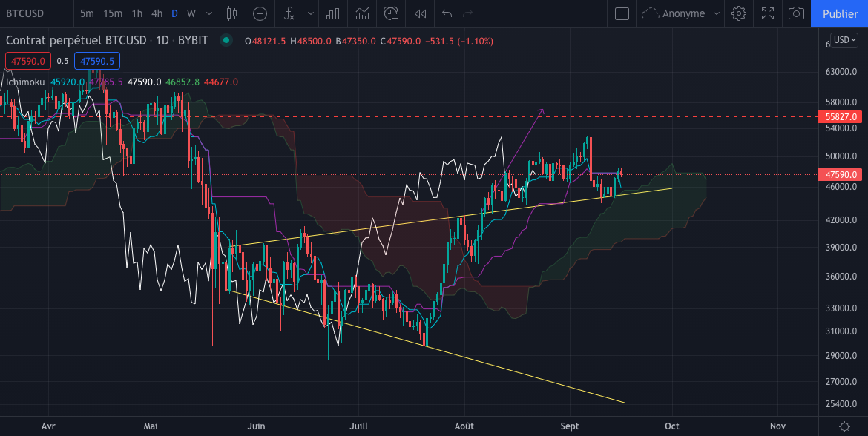Enter fullscreen mode
Image resolution: width=868 pixels, height=436 pixels.
[768, 13]
